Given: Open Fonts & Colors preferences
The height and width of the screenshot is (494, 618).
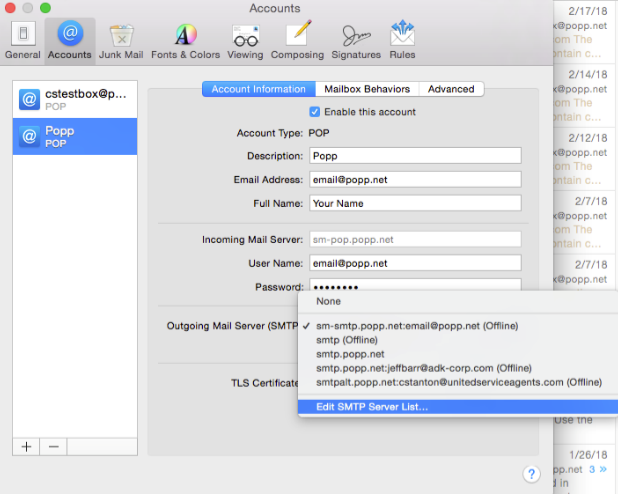Looking at the screenshot, I should [185, 41].
